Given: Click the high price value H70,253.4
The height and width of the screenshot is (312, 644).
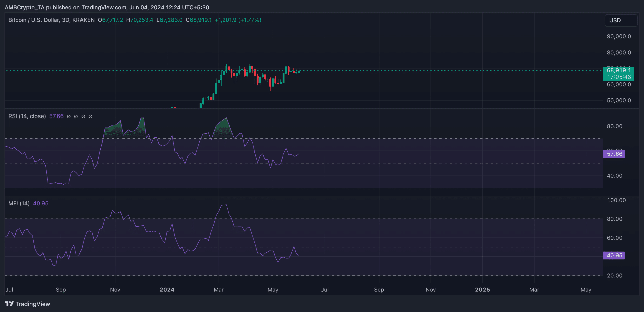Looking at the screenshot, I should click(140, 20).
